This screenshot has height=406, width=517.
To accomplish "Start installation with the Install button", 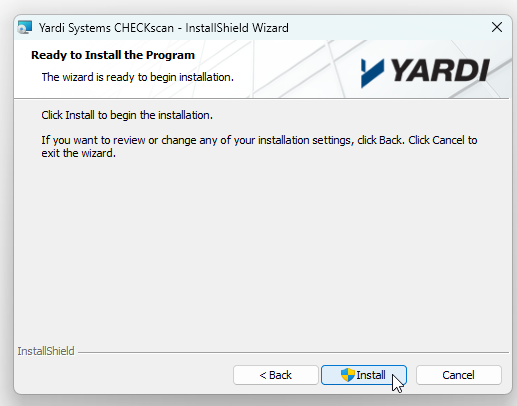I will tap(364, 375).
